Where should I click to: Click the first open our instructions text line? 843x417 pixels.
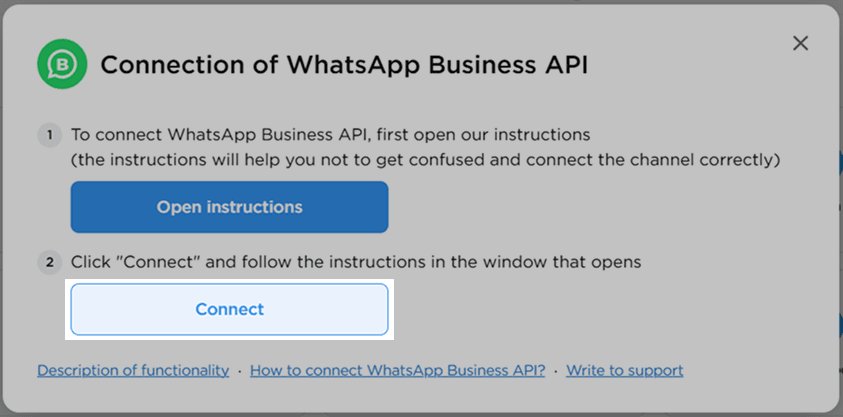point(331,134)
